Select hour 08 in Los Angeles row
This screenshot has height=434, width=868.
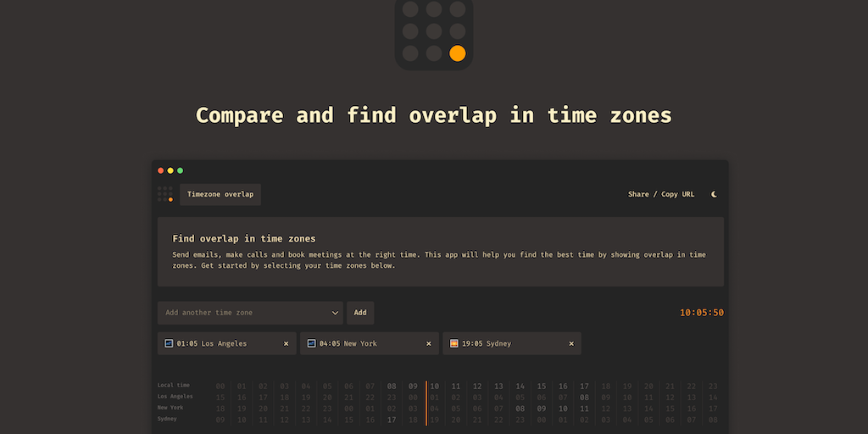coord(585,398)
